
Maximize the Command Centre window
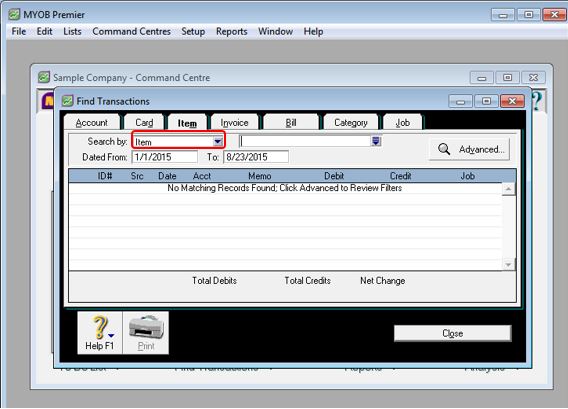508,78
